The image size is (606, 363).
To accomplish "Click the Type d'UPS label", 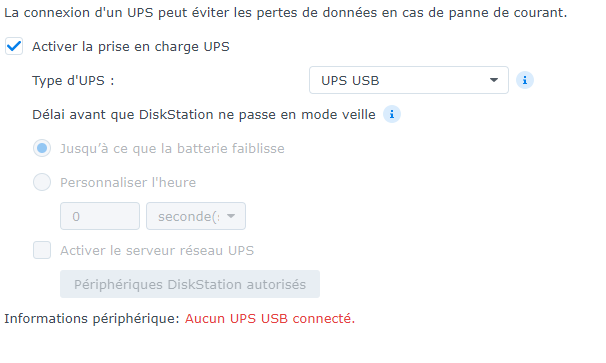I will (x=73, y=80).
